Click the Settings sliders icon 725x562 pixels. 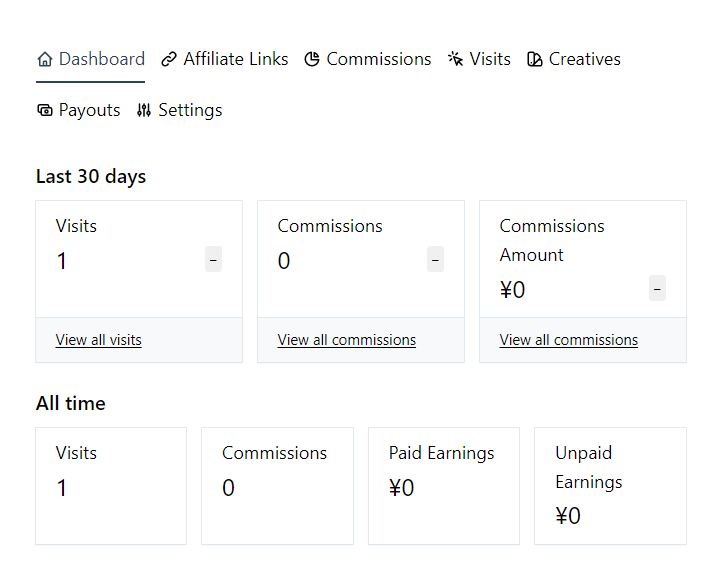[144, 111]
